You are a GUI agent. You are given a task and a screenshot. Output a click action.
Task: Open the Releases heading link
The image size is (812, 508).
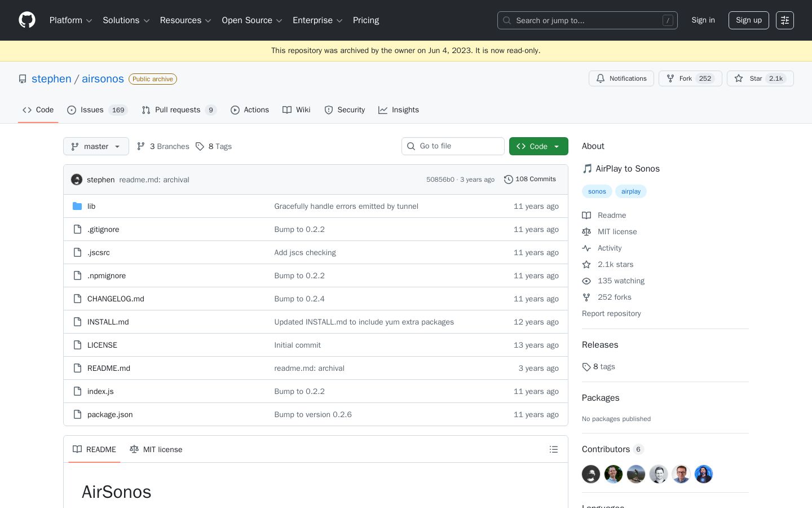click(x=600, y=345)
